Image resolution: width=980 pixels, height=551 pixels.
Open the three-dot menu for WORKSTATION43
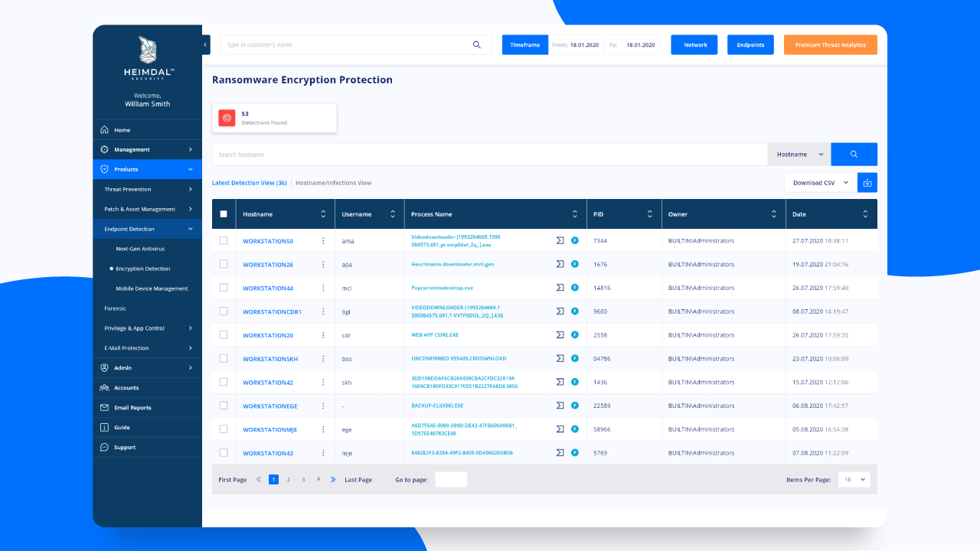tap(323, 453)
